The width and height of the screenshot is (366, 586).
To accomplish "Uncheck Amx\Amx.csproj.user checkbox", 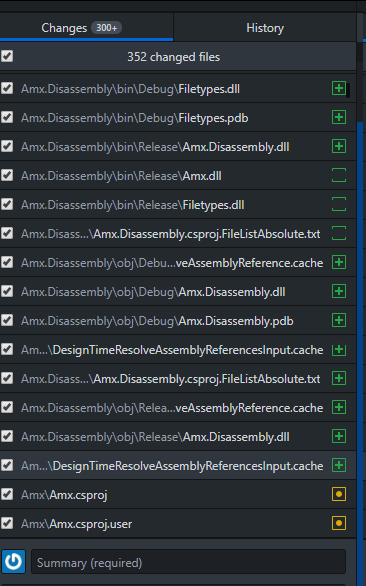I will coord(7,523).
